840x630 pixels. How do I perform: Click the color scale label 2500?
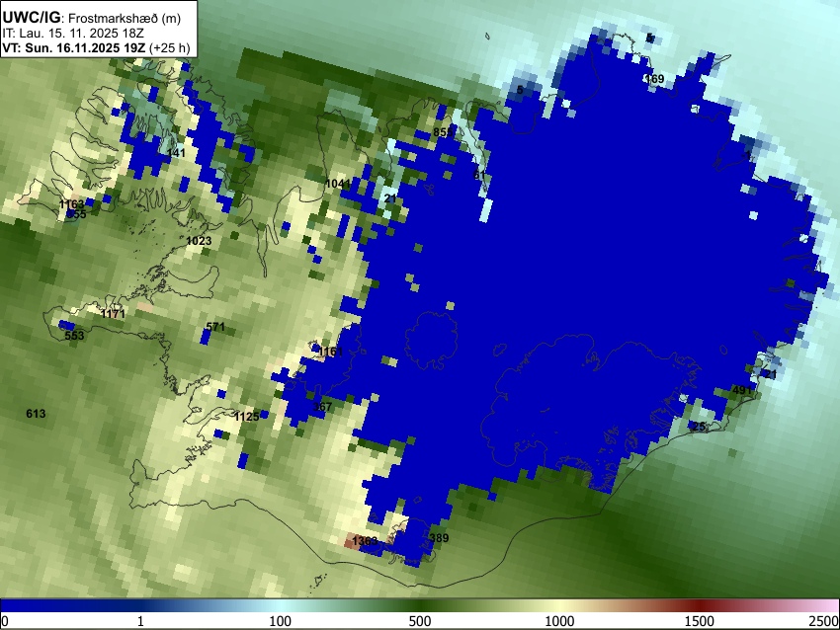825,621
